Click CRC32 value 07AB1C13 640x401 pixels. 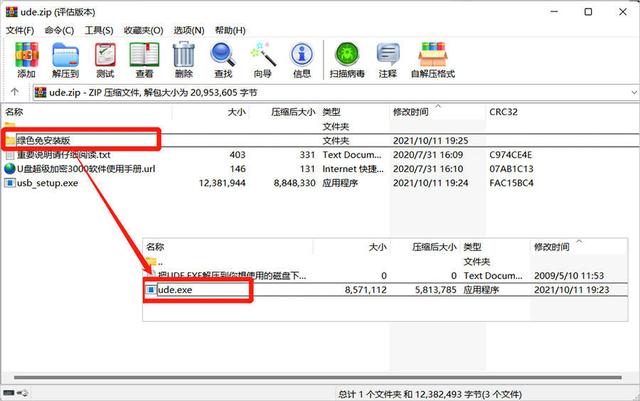(511, 169)
